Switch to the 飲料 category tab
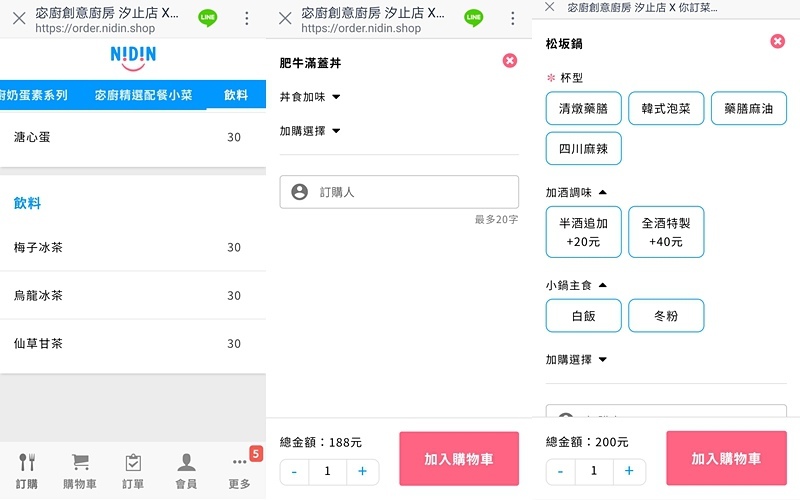 tap(236, 95)
